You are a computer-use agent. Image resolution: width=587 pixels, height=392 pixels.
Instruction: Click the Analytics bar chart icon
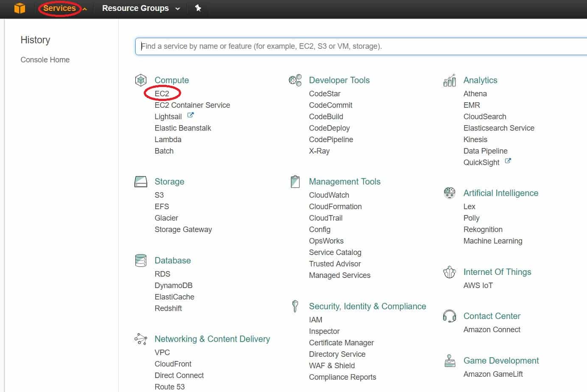(450, 80)
